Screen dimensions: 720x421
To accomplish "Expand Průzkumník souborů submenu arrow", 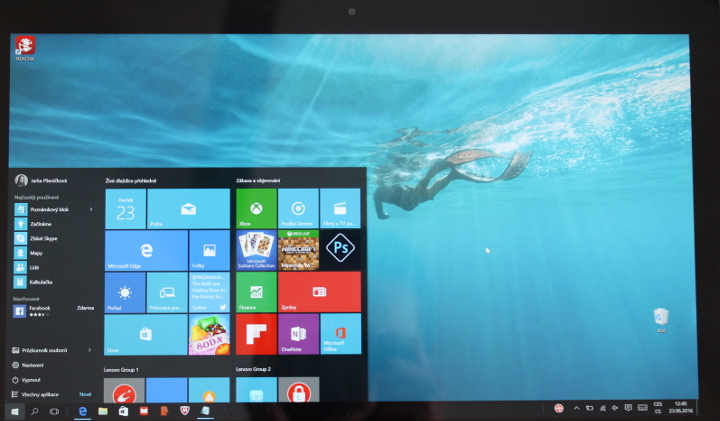I will 90,350.
